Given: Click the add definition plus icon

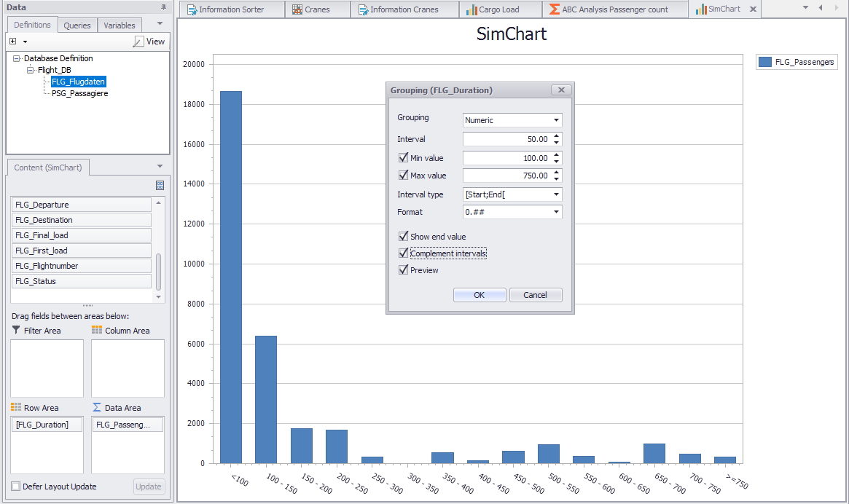Looking at the screenshot, I should [13, 42].
